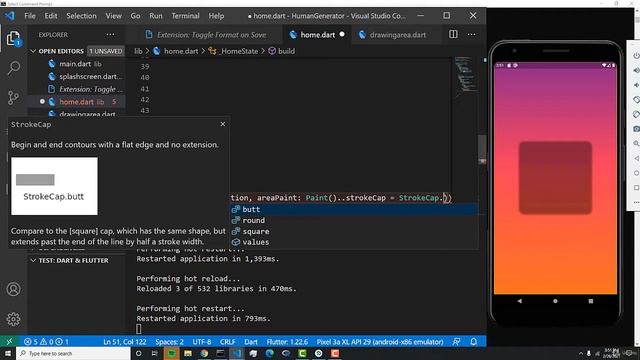
Task: Open the Search view in activity bar
Action: [13, 68]
